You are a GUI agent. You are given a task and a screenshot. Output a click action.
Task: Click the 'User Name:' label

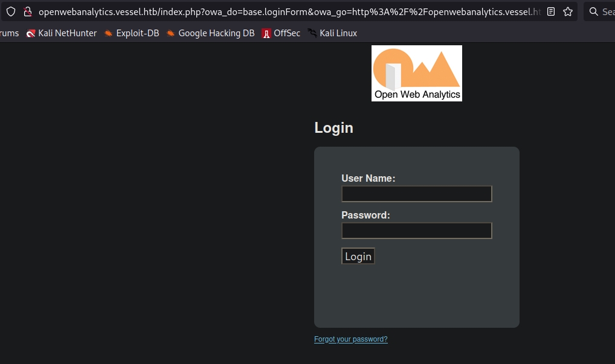pyautogui.click(x=368, y=178)
